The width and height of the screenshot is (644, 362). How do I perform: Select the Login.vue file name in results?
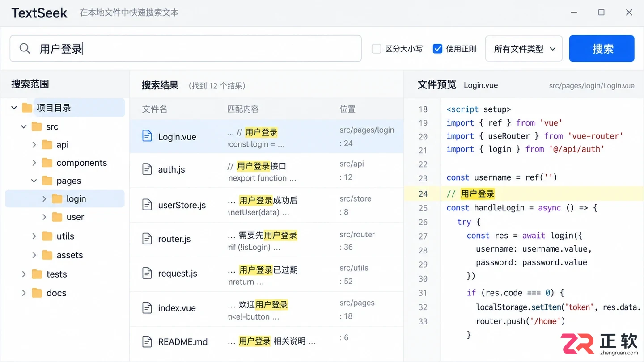click(177, 137)
